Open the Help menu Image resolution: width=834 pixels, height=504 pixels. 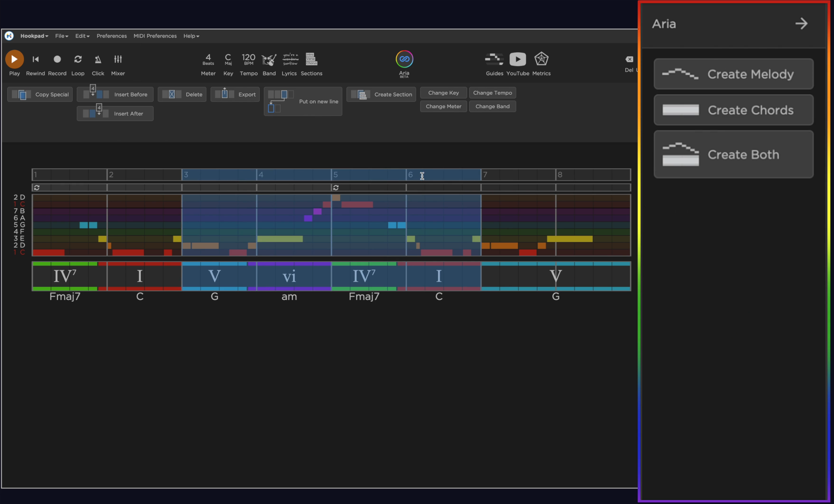tap(191, 36)
